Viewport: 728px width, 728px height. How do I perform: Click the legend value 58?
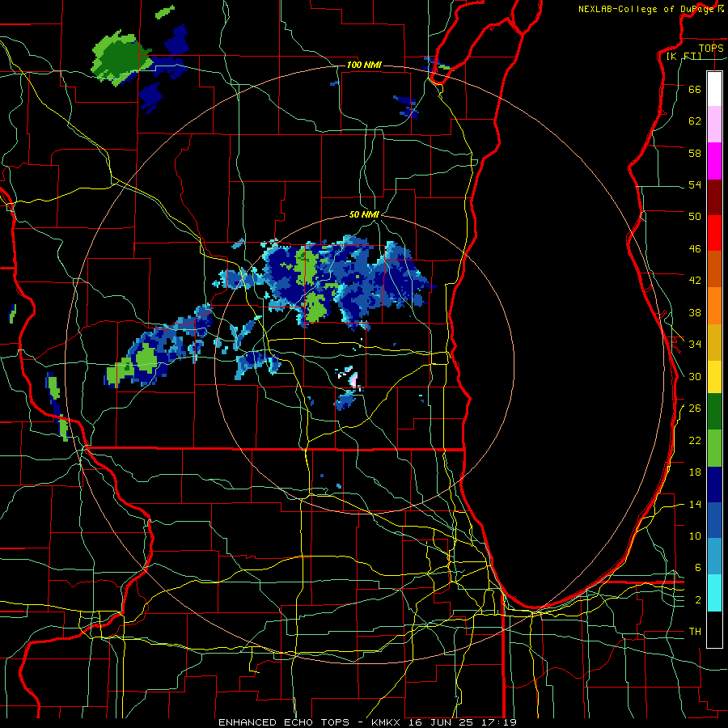coord(695,153)
